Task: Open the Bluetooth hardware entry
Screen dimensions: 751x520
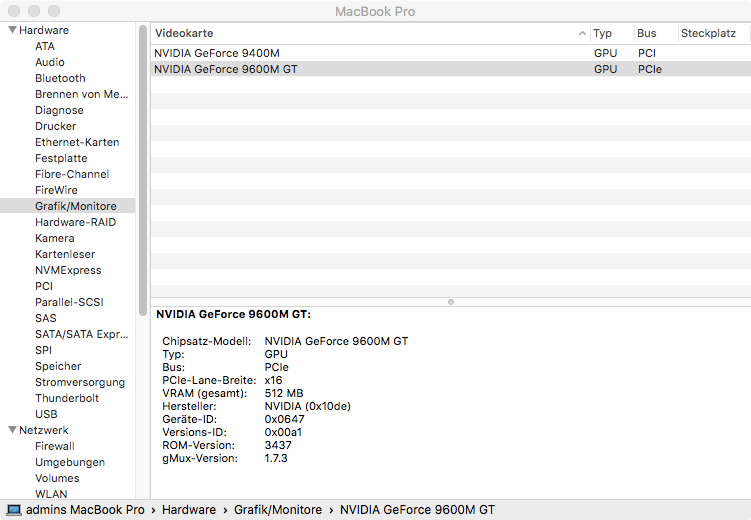Action: pyautogui.click(x=60, y=78)
